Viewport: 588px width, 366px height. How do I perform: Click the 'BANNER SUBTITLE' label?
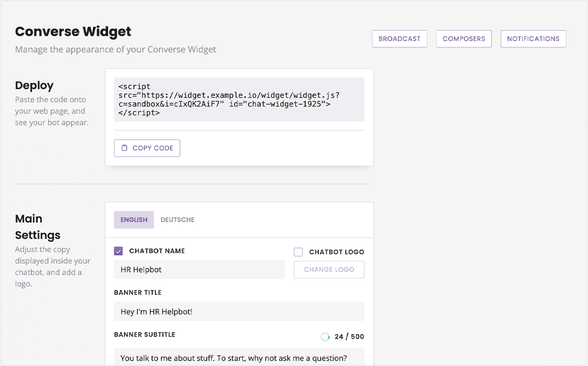145,334
